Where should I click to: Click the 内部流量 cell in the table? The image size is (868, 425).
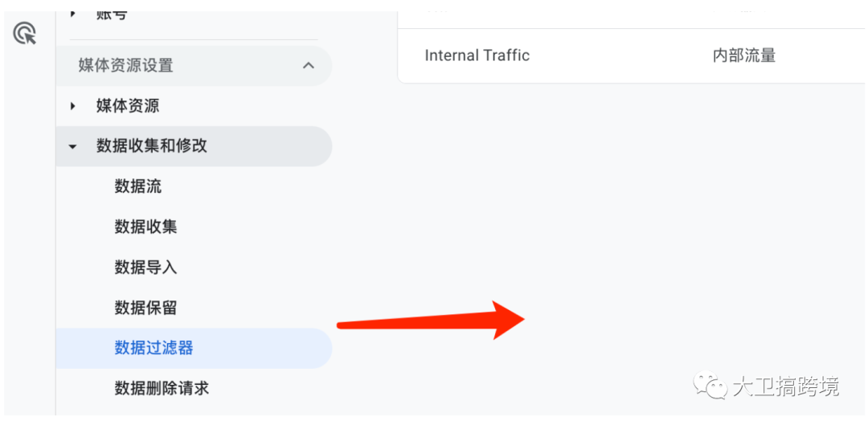744,55
